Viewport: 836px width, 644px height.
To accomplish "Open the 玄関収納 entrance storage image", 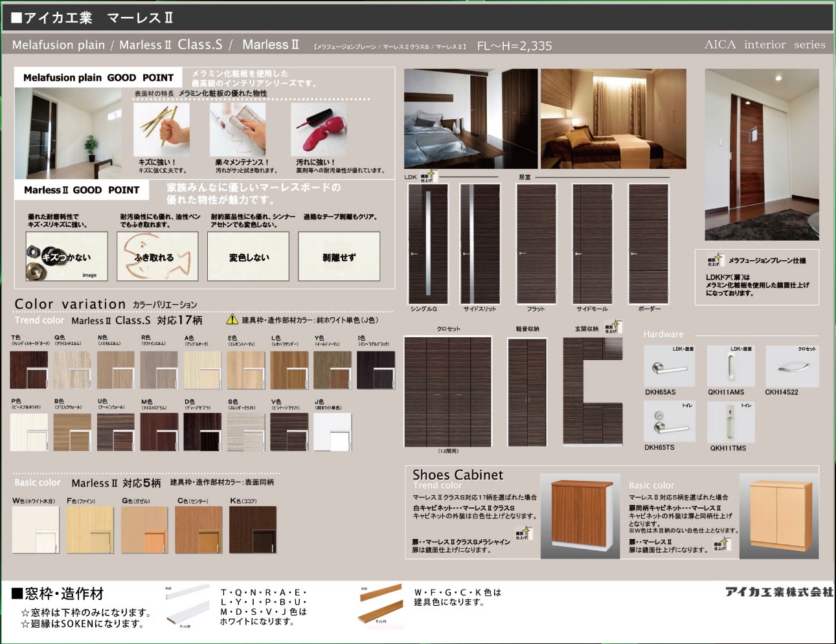I will [x=593, y=391].
